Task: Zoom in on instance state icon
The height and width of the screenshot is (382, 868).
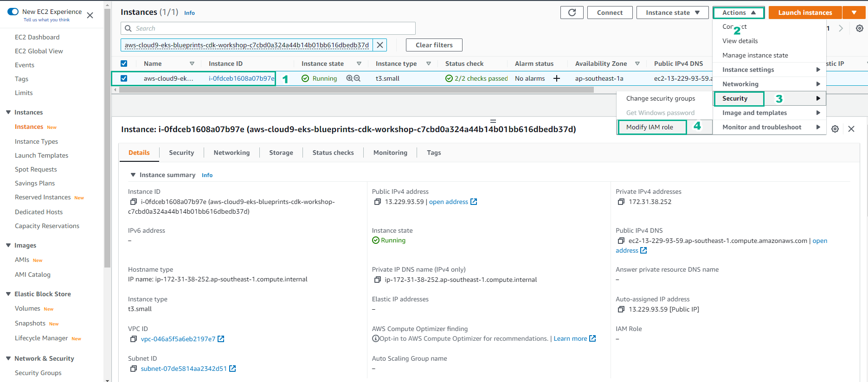Action: pyautogui.click(x=349, y=78)
